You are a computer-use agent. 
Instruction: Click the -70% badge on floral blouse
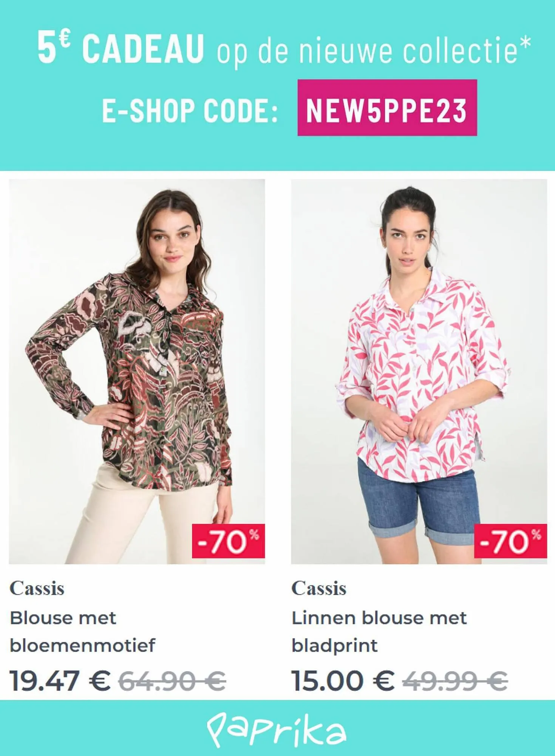pyautogui.click(x=229, y=541)
